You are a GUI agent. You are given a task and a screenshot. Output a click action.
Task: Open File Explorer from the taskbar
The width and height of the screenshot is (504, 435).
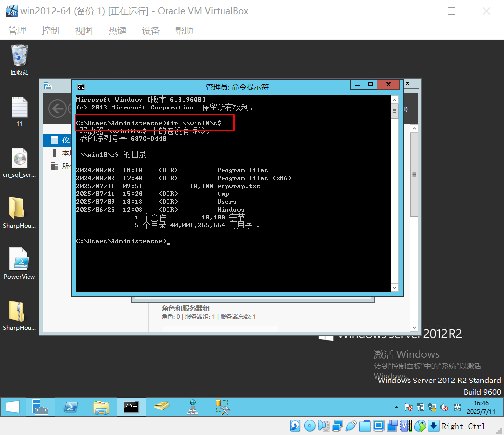pos(101,407)
